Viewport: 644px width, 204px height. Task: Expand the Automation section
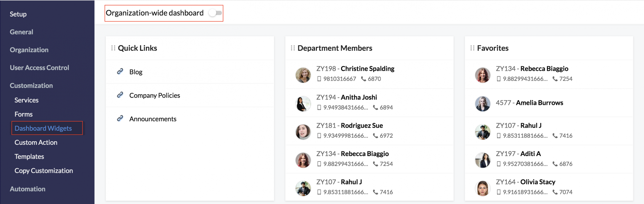click(x=27, y=189)
